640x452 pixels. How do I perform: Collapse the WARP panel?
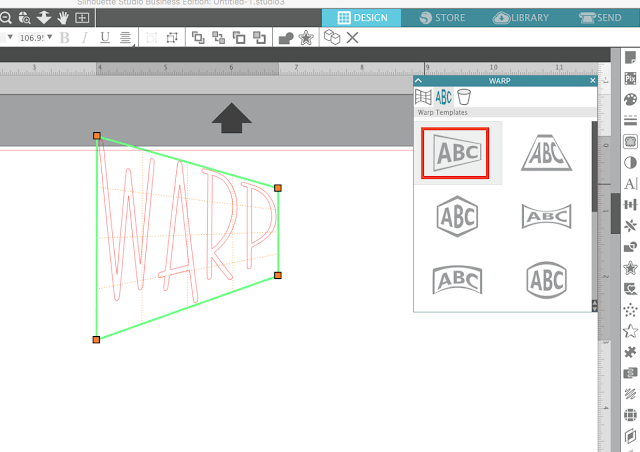click(x=418, y=80)
